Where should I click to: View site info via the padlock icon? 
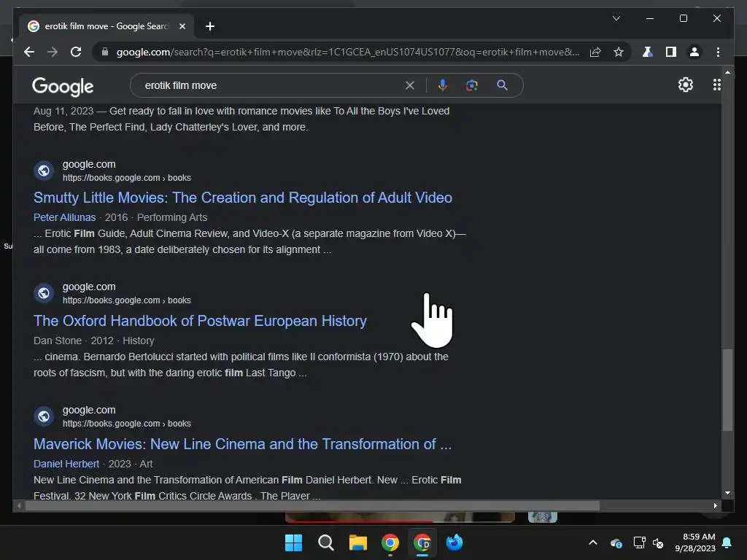(x=105, y=52)
